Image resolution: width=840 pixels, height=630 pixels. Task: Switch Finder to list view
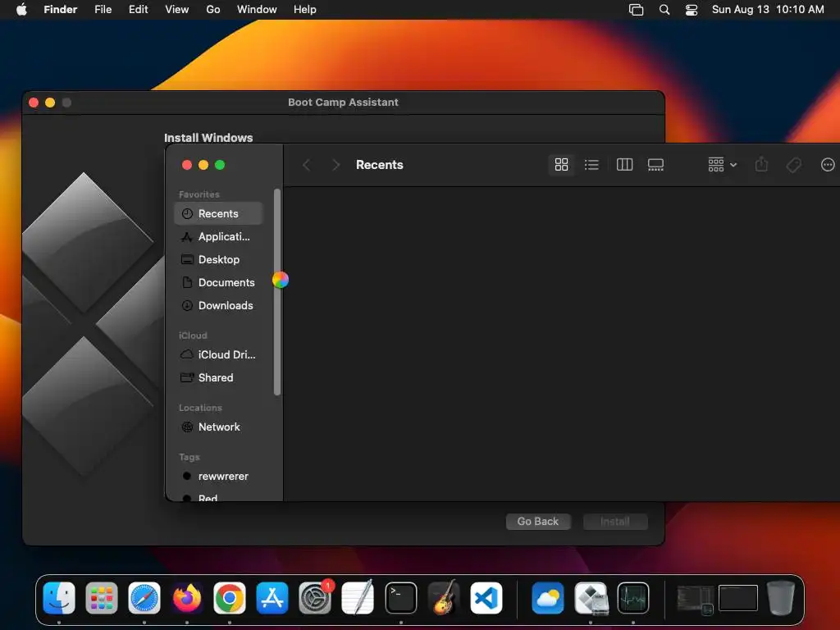pyautogui.click(x=591, y=164)
